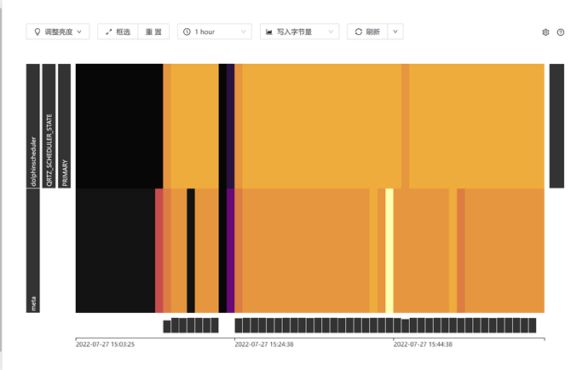Click the pale yellow heatmap cell

389,251
